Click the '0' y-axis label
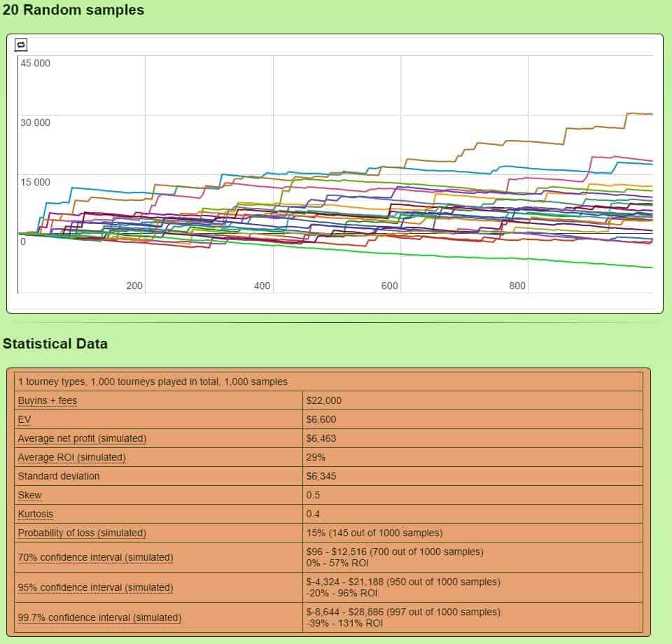The height and width of the screenshot is (644, 672). [x=23, y=241]
